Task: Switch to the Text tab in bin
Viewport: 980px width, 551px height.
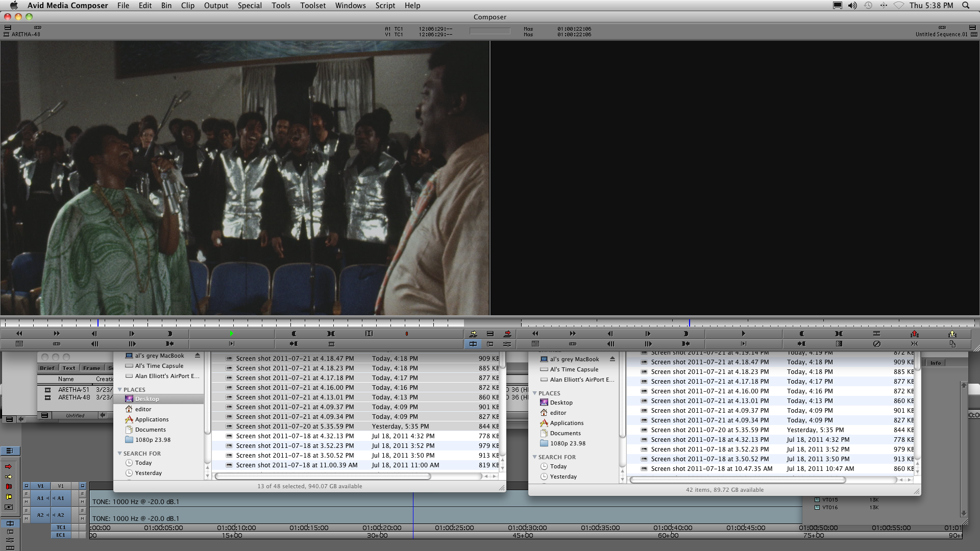Action: coord(69,368)
